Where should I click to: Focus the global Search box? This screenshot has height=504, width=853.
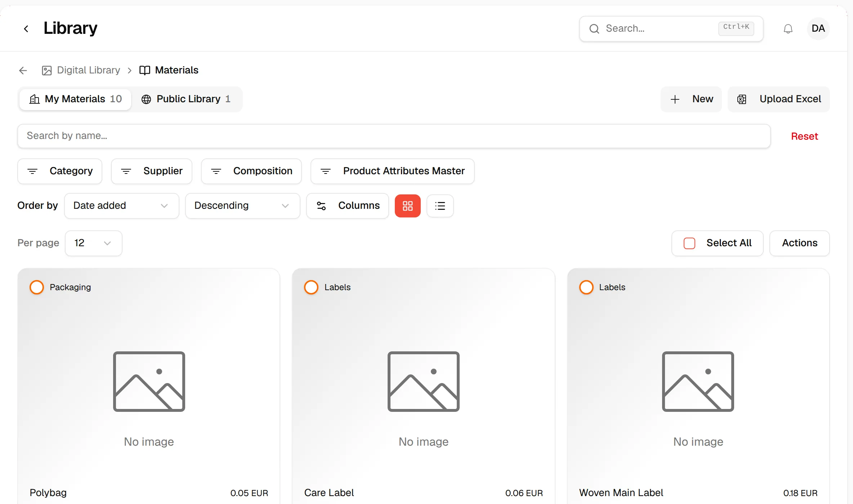coord(671,29)
